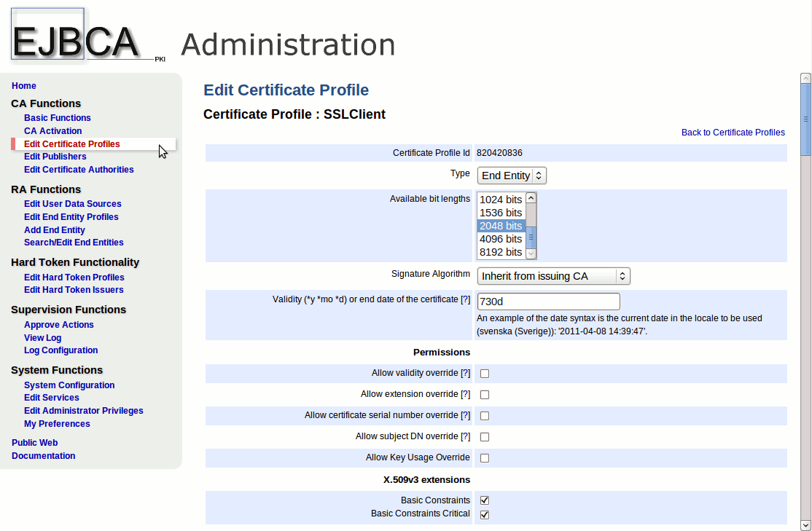Click bit lengths list scroll-down arrow
The width and height of the screenshot is (812, 531).
click(531, 253)
